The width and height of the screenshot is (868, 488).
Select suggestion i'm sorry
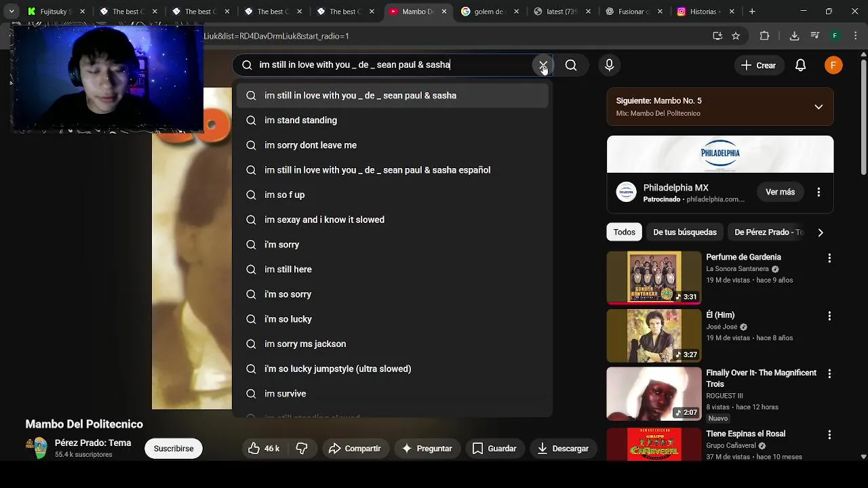[393, 245]
